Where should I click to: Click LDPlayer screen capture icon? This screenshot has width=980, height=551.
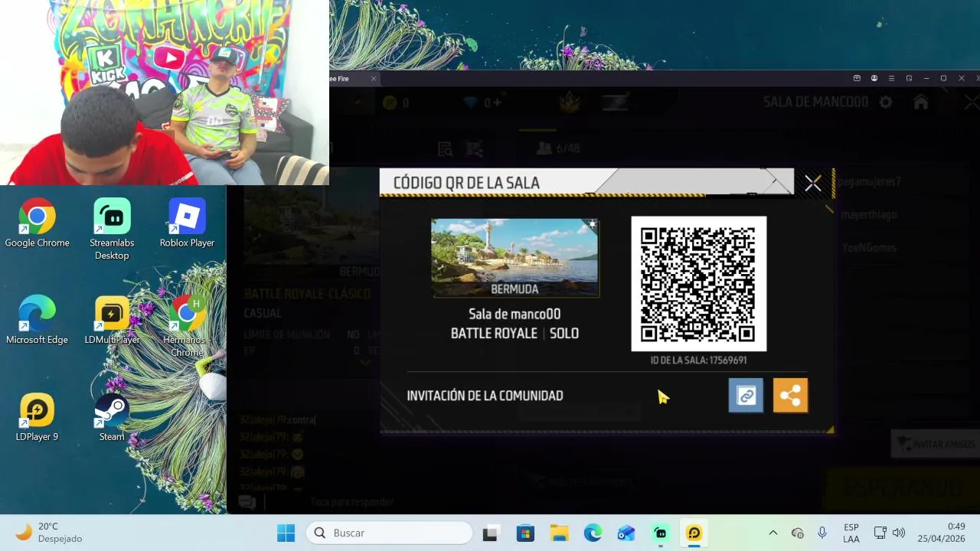909,78
